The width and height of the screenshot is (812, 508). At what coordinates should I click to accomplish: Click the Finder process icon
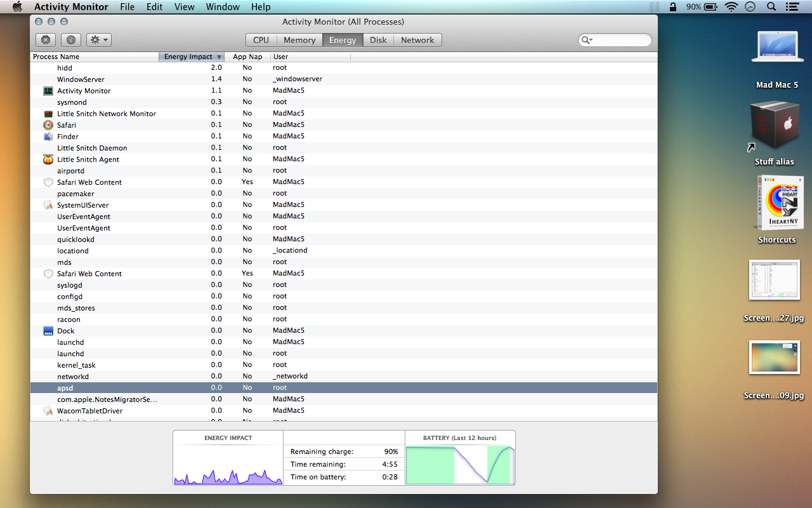pos(48,137)
